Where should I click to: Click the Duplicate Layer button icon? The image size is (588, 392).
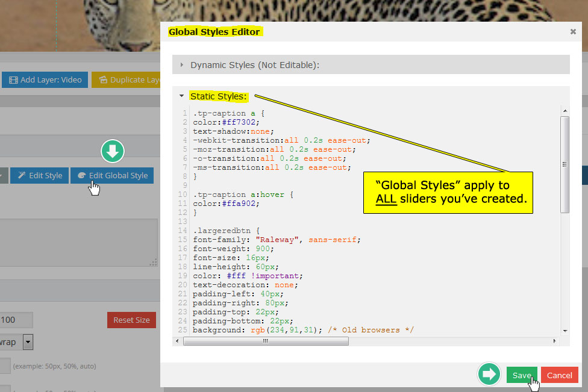[x=103, y=80]
